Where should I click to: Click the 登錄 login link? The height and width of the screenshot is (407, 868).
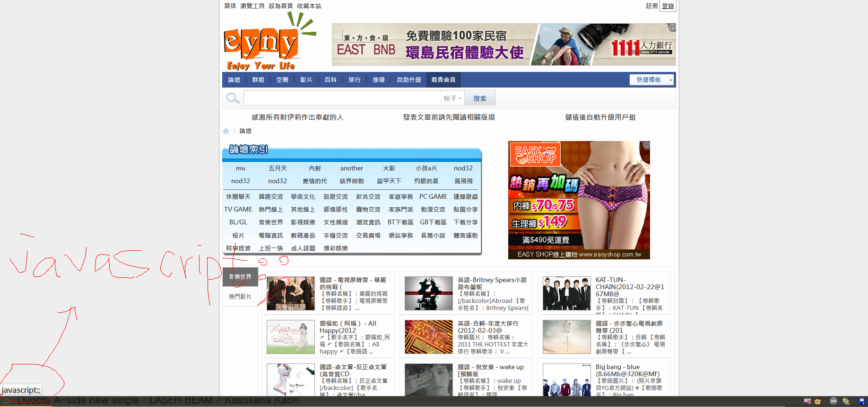(668, 6)
